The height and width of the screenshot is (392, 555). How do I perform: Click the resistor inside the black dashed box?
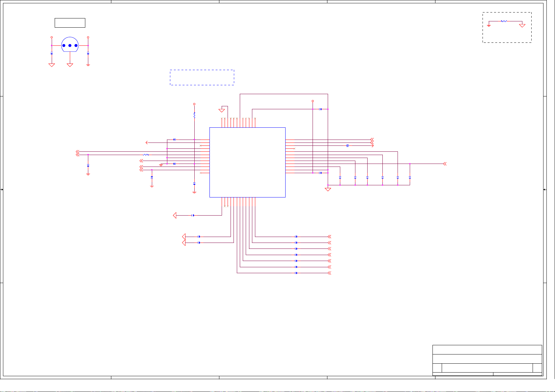(x=504, y=21)
